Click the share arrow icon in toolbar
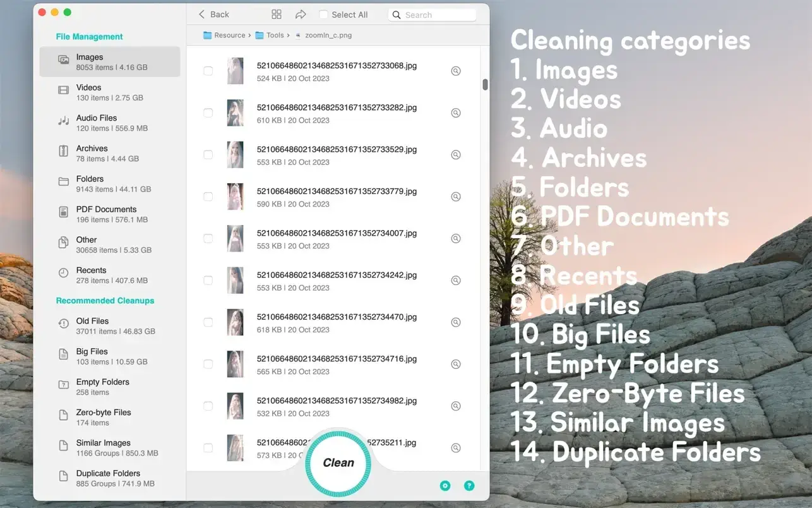 click(301, 15)
